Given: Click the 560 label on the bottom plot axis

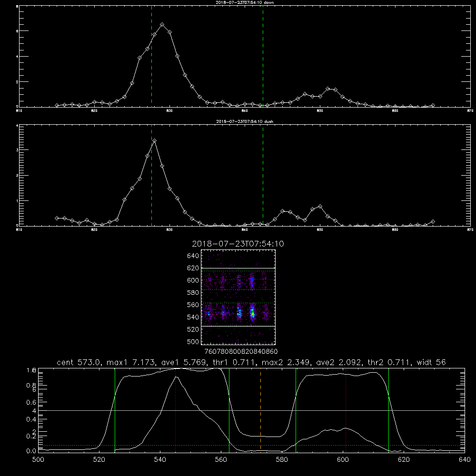Looking at the screenshot, I should [x=221, y=460].
